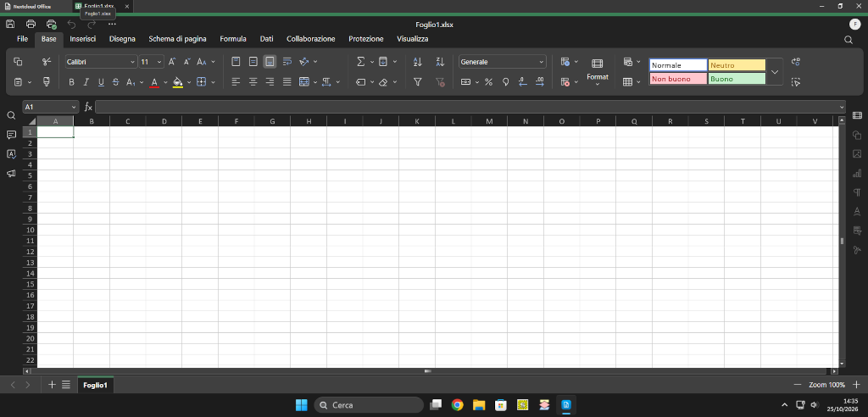The height and width of the screenshot is (417, 868).
Task: Open the sheet list button
Action: (66, 384)
